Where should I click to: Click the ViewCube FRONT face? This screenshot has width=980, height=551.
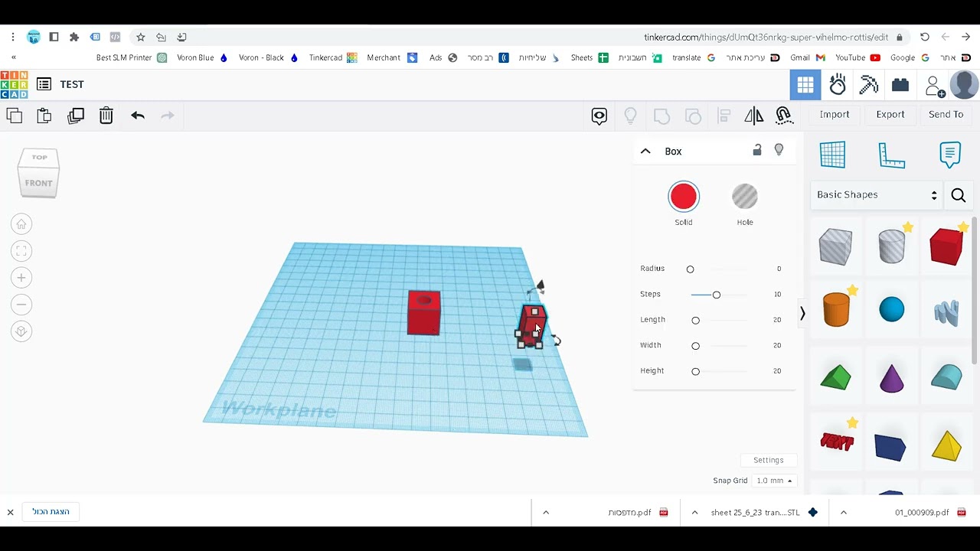pyautogui.click(x=38, y=183)
